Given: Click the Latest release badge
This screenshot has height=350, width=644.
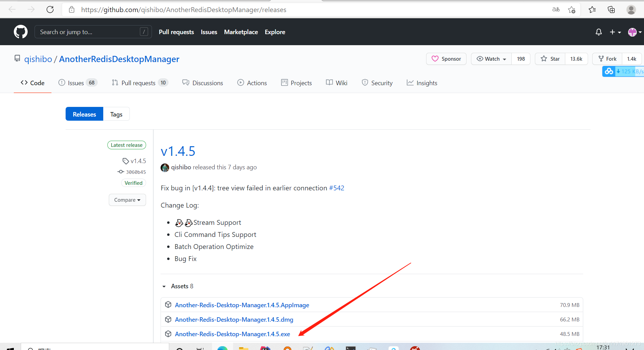Looking at the screenshot, I should pyautogui.click(x=127, y=145).
